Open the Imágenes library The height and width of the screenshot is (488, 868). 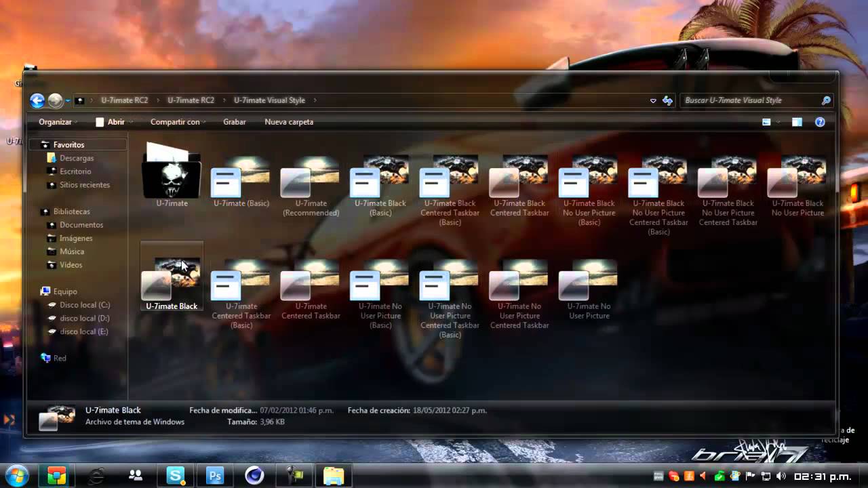click(x=76, y=239)
